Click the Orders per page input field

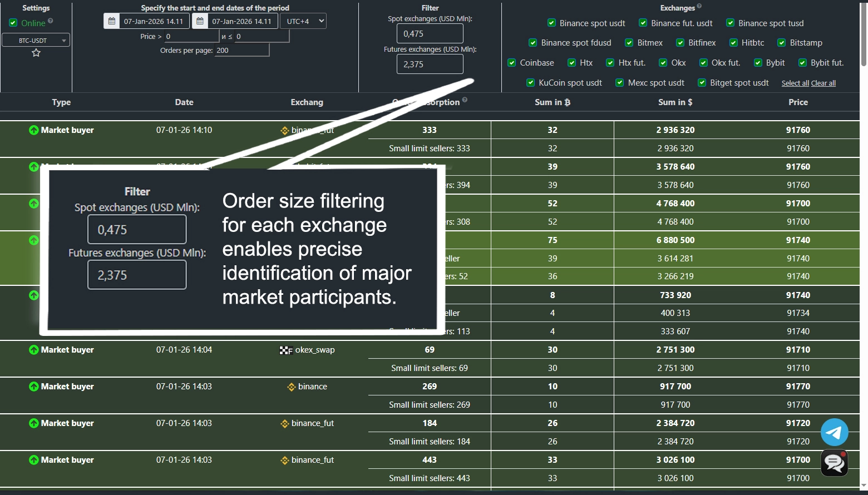coord(242,51)
